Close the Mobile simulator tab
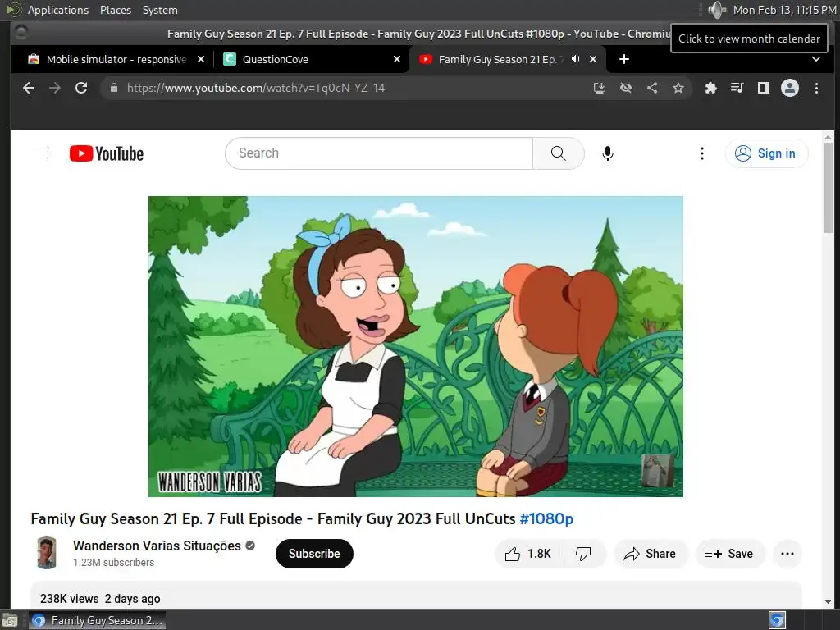840x630 pixels. (201, 59)
